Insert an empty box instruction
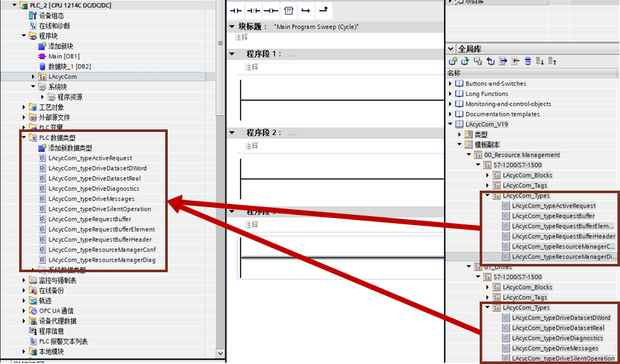 tap(288, 10)
